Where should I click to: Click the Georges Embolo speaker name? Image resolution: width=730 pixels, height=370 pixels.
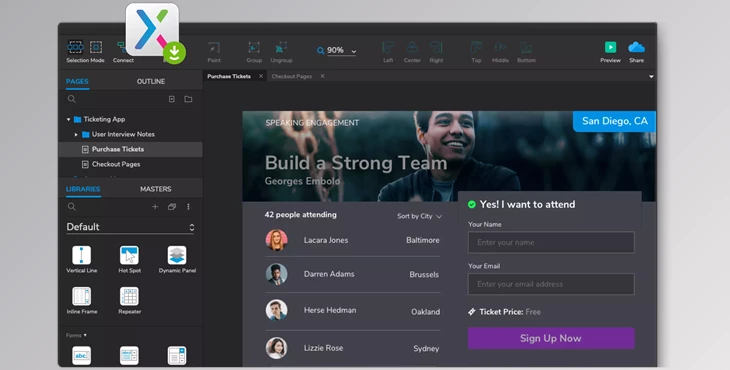302,181
